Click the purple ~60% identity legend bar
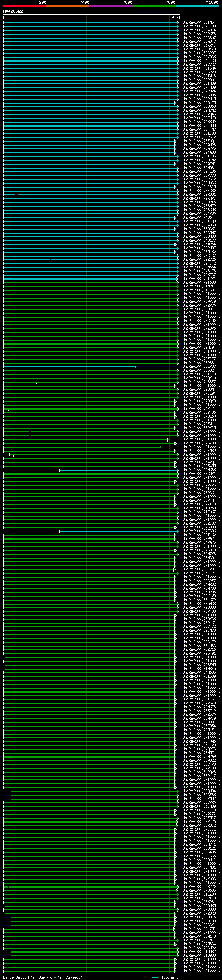This screenshot has width=222, height=980. 111,7
